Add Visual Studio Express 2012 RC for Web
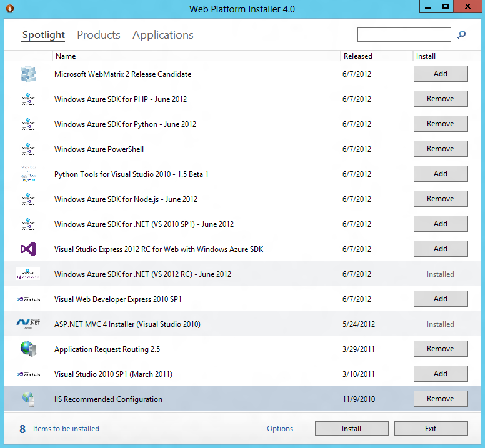This screenshot has height=448, width=485. point(441,249)
